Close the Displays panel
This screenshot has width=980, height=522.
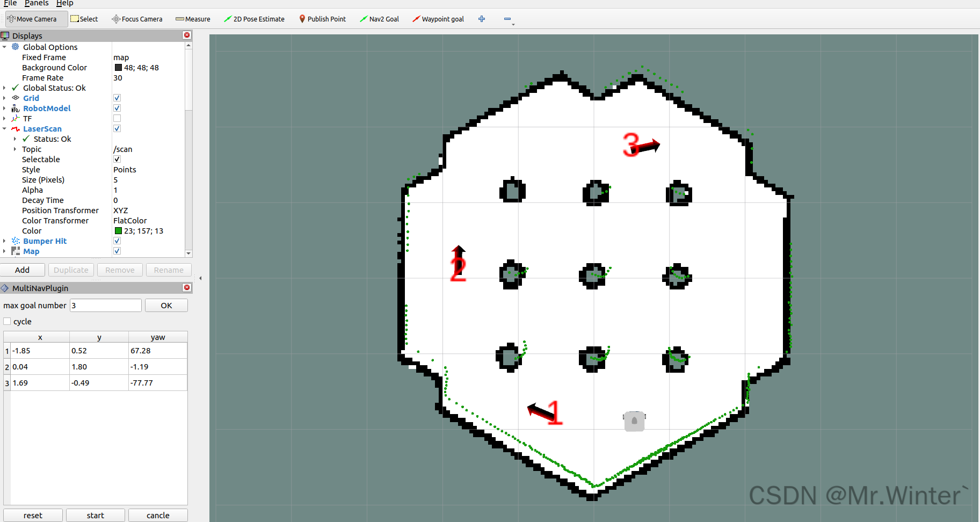(187, 35)
